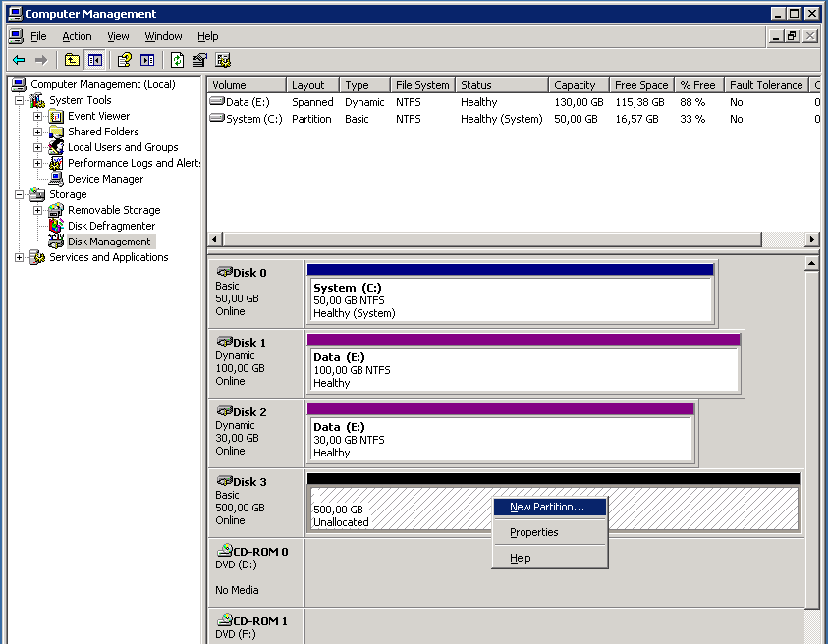Image resolution: width=828 pixels, height=644 pixels.
Task: Collapse the System Tools tree node
Action: [x=19, y=100]
